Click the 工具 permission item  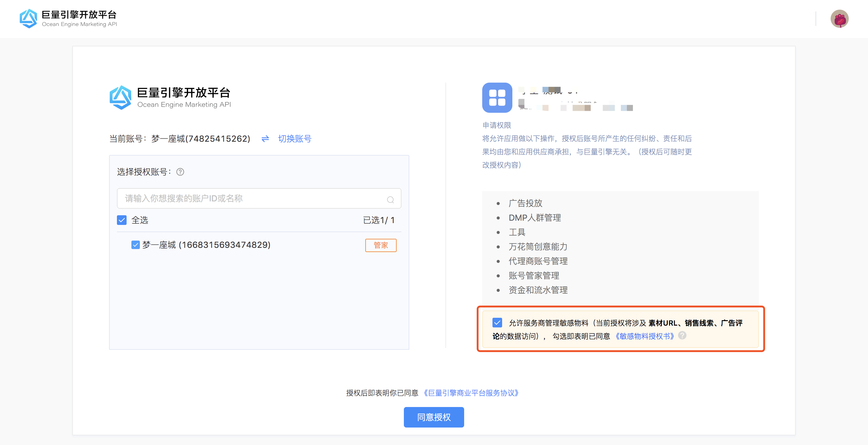click(517, 232)
